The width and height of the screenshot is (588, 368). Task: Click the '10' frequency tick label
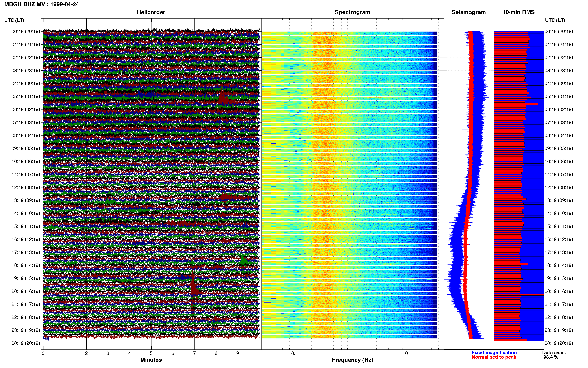405,353
